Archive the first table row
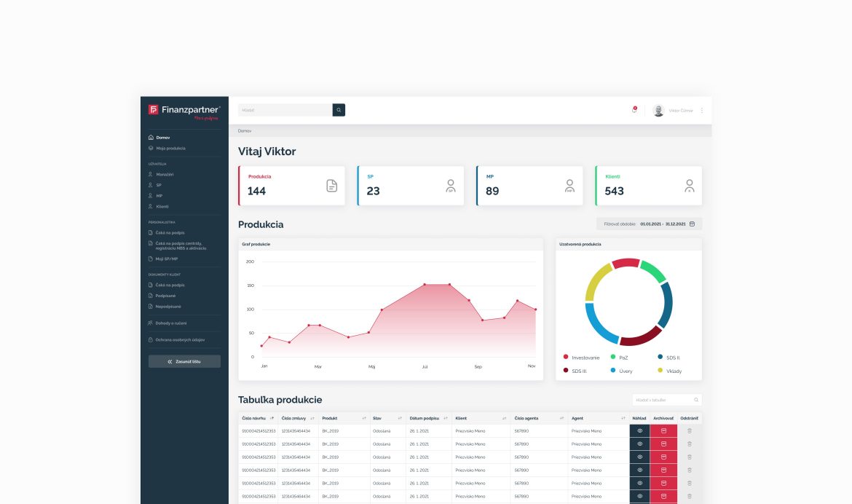This screenshot has height=504, width=852. pos(663,431)
